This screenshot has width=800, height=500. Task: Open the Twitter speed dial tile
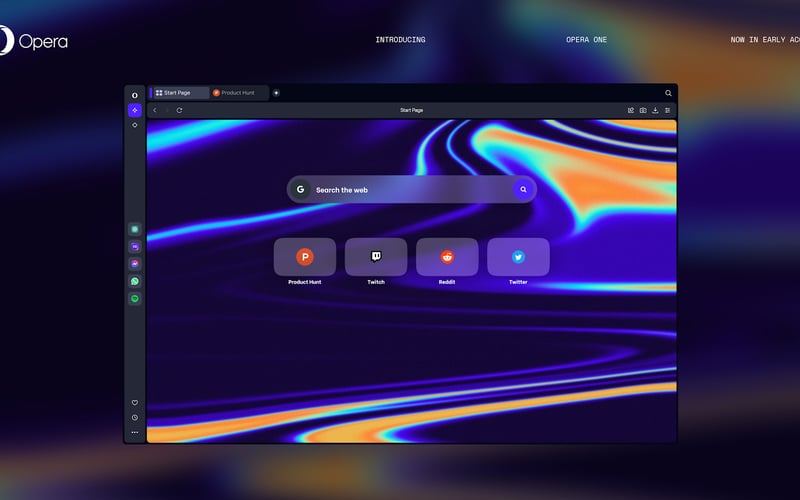(x=518, y=257)
